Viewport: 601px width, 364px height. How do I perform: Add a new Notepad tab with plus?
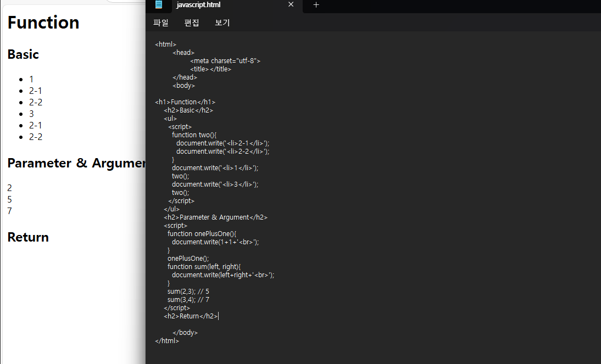[x=316, y=4]
